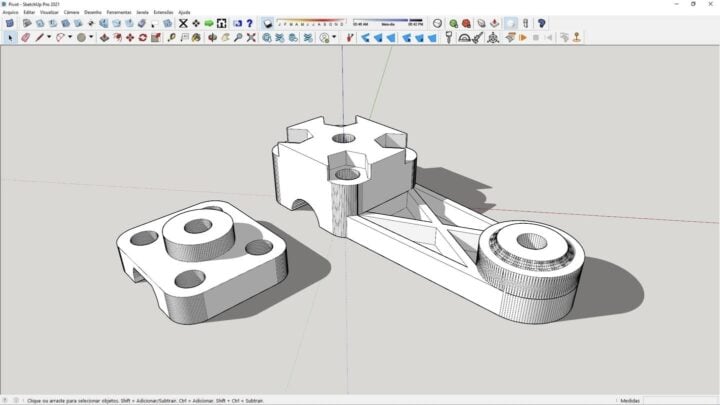Toggle the black X-ray style button
The height and width of the screenshot is (405, 720).
click(183, 23)
